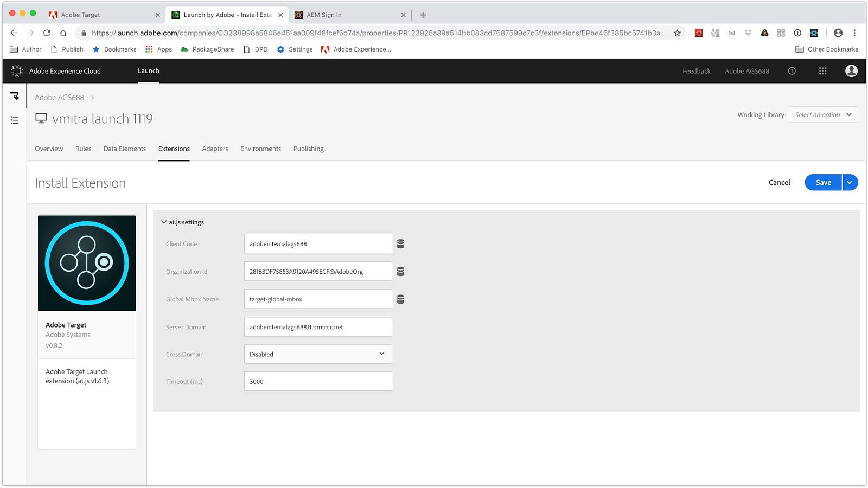868x488 pixels.
Task: Open the Apps bookmark shortcut
Action: pyautogui.click(x=158, y=49)
